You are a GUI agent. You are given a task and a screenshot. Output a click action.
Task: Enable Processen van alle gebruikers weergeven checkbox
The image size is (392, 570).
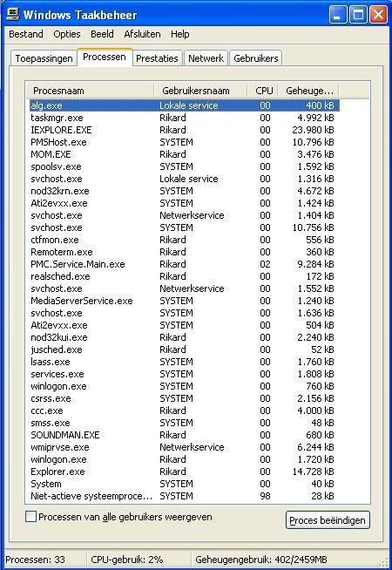point(30,517)
